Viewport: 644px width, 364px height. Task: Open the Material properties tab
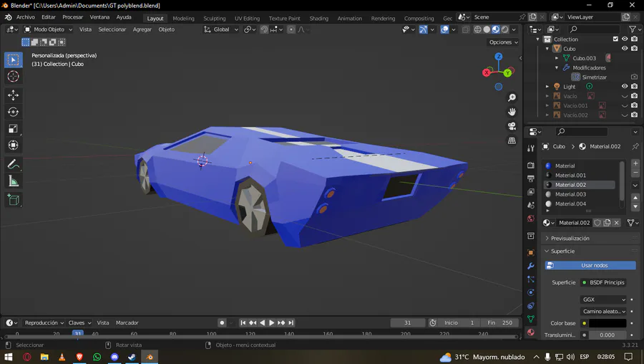[x=531, y=332]
